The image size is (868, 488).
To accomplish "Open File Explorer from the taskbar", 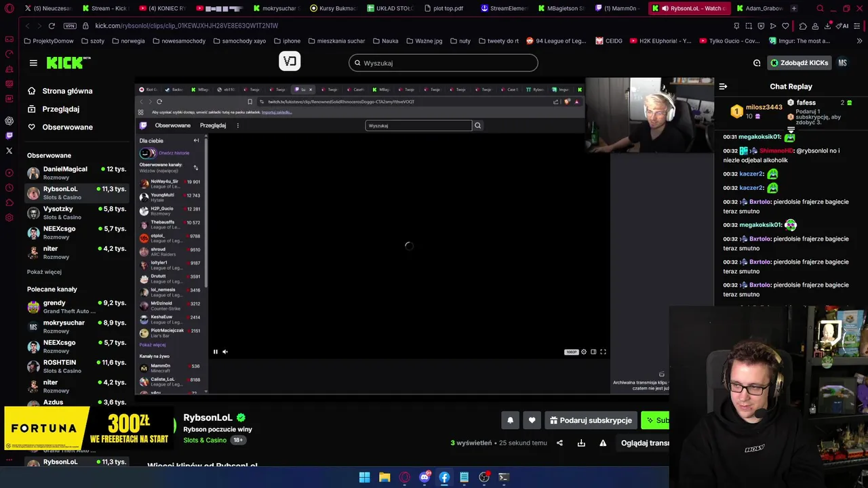I will coord(384,477).
